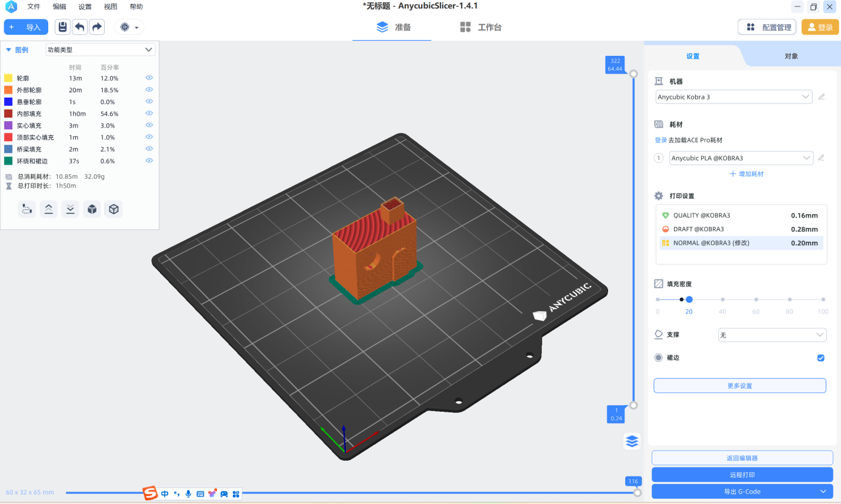Click the 远程打印 button
Screen dimensions: 841x504
[742, 475]
